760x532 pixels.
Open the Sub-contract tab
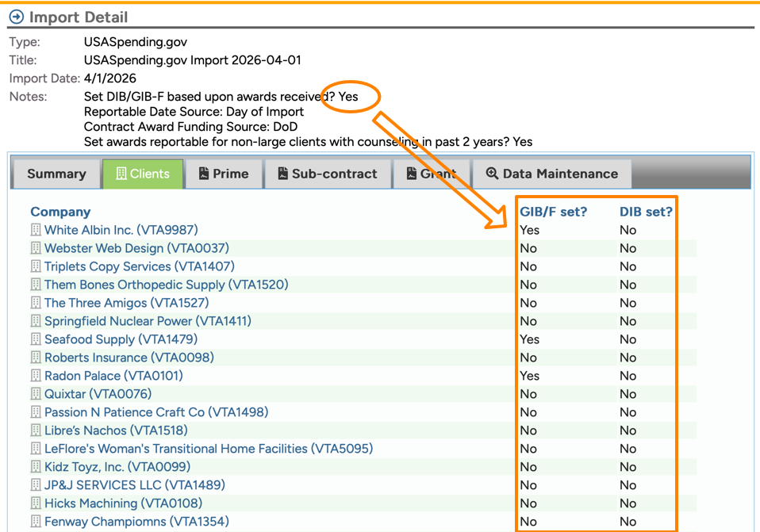[x=328, y=174]
